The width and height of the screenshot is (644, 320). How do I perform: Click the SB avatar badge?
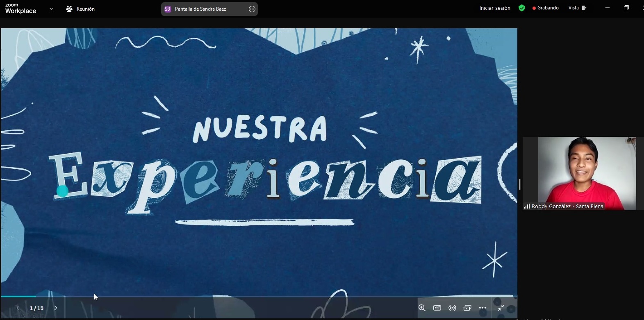tap(167, 9)
